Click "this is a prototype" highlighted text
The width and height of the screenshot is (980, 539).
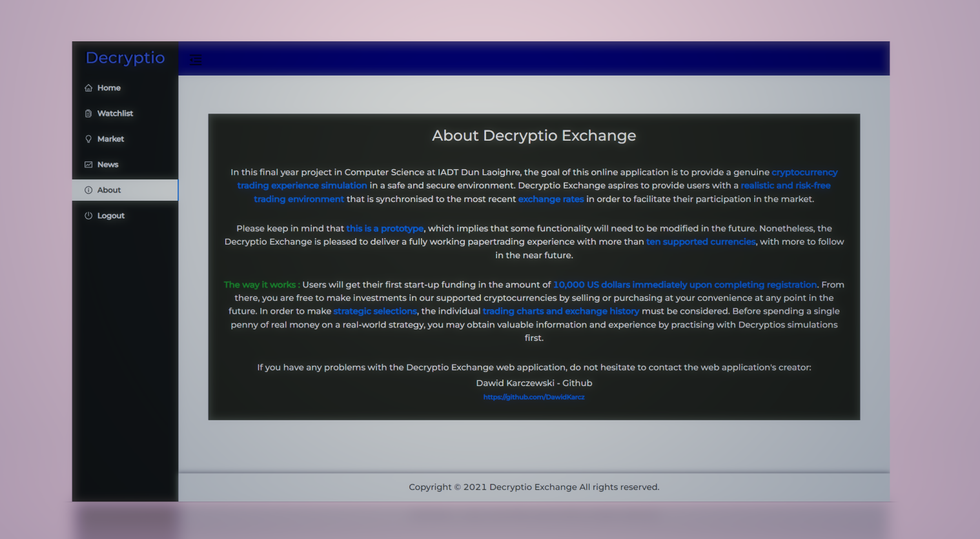385,229
